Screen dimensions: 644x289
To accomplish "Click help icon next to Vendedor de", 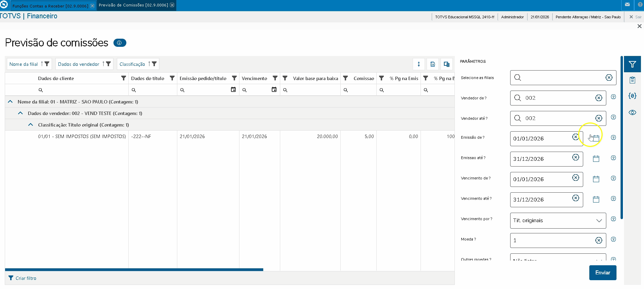I will pos(613,97).
